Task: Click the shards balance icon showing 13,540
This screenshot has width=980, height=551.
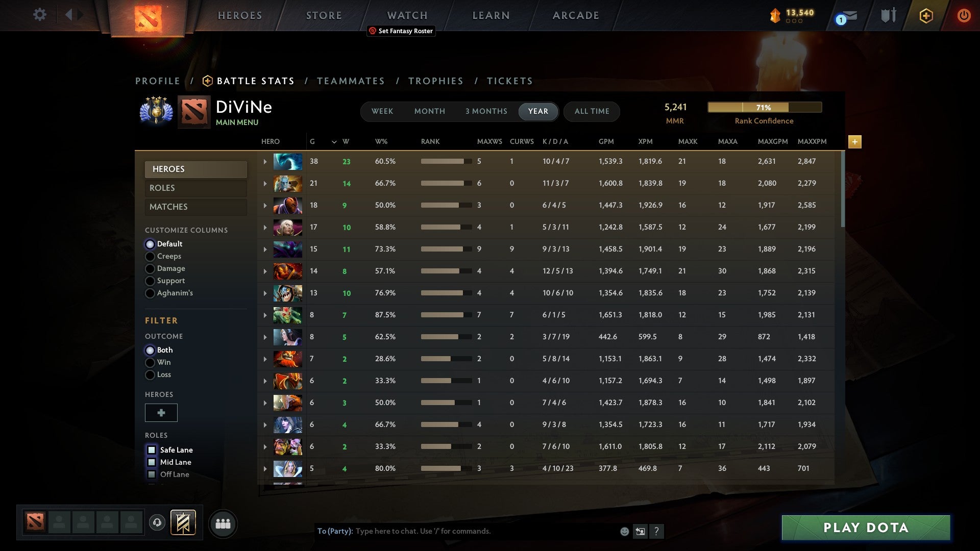Action: (775, 15)
